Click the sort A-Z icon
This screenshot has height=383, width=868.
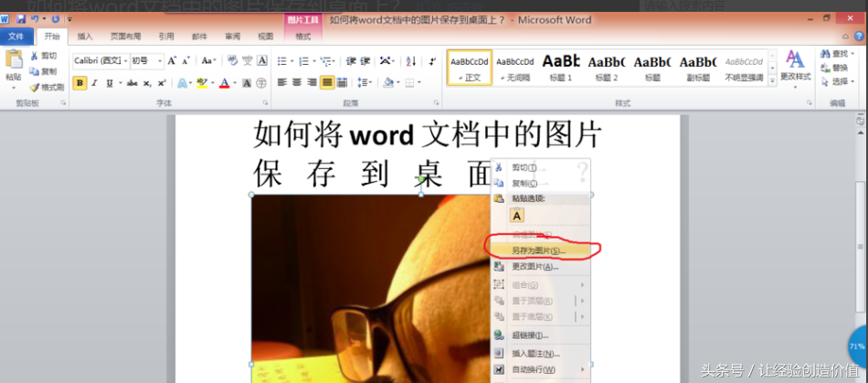tap(411, 61)
